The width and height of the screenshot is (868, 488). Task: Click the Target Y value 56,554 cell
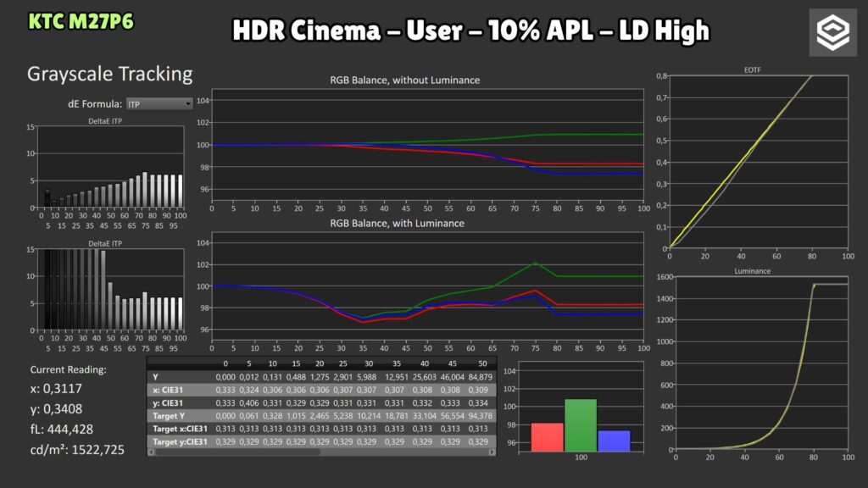pos(453,416)
